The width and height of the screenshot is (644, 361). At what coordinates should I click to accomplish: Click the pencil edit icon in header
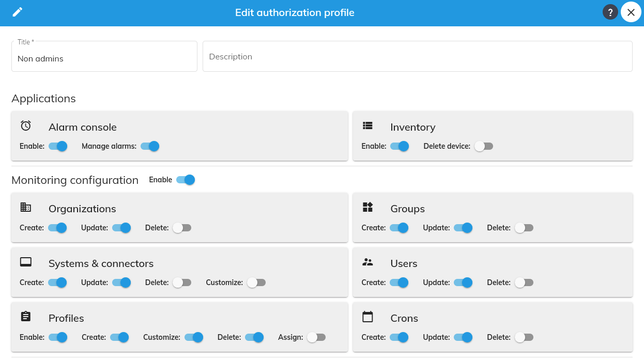click(x=18, y=12)
